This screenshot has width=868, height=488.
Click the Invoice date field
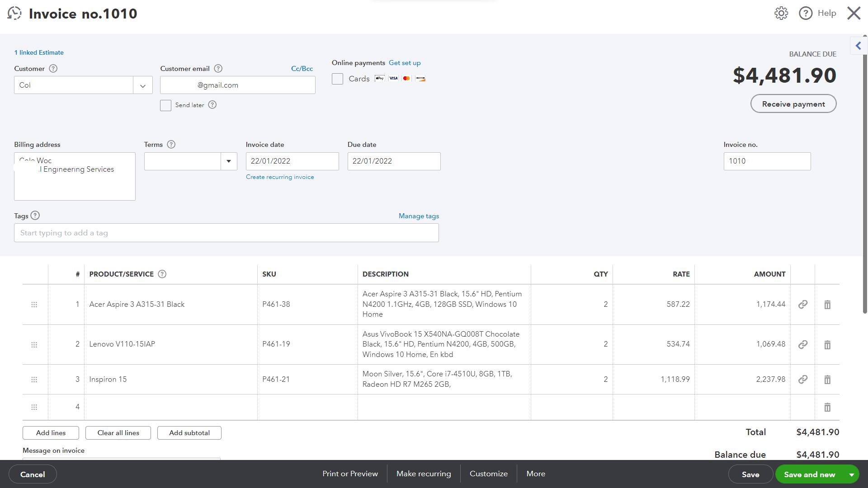(x=292, y=161)
